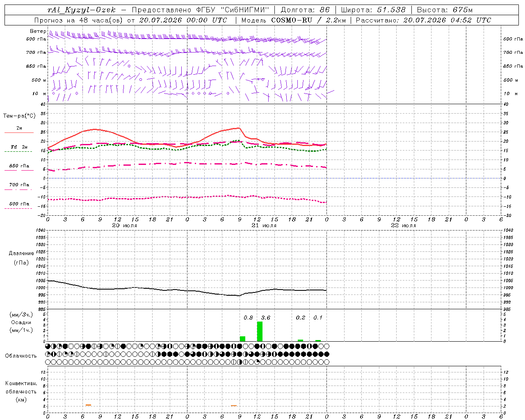Select the 700 гПа temperature legend
This screenshot has width=525, height=420.
click(x=19, y=187)
